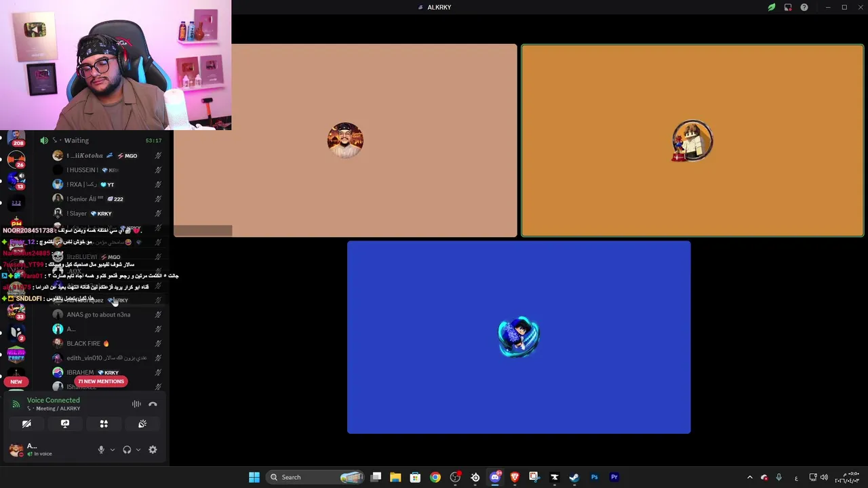The height and width of the screenshot is (488, 868).
Task: Select user IBRAHEM in the voice list
Action: click(106, 372)
